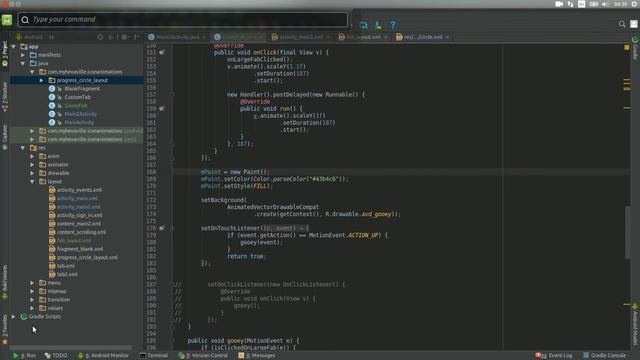The width and height of the screenshot is (640, 360).
Task: Switch to the fab_layout.xml editor tab
Action: [363, 37]
